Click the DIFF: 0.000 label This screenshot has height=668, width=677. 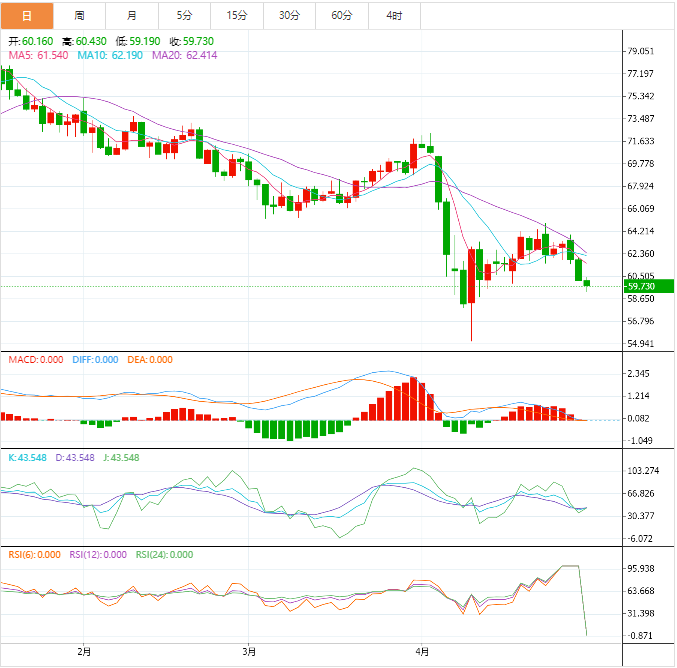[x=95, y=360]
